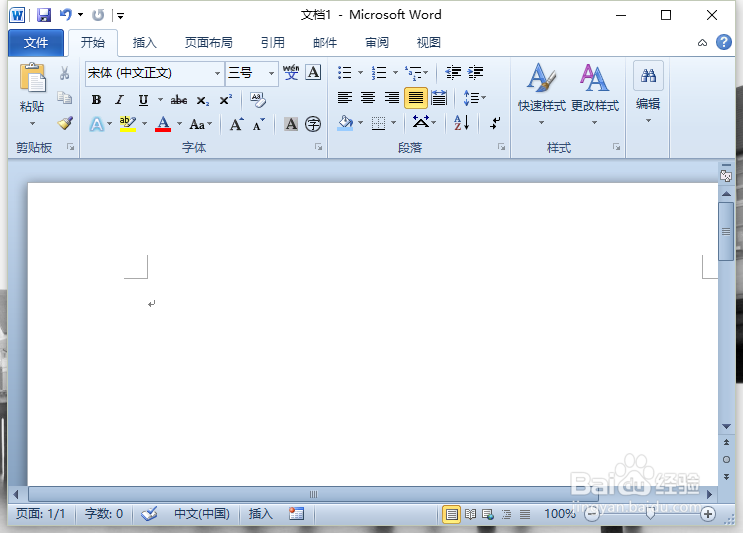The height and width of the screenshot is (533, 743).
Task: Apply character border icon
Action: coord(313,72)
